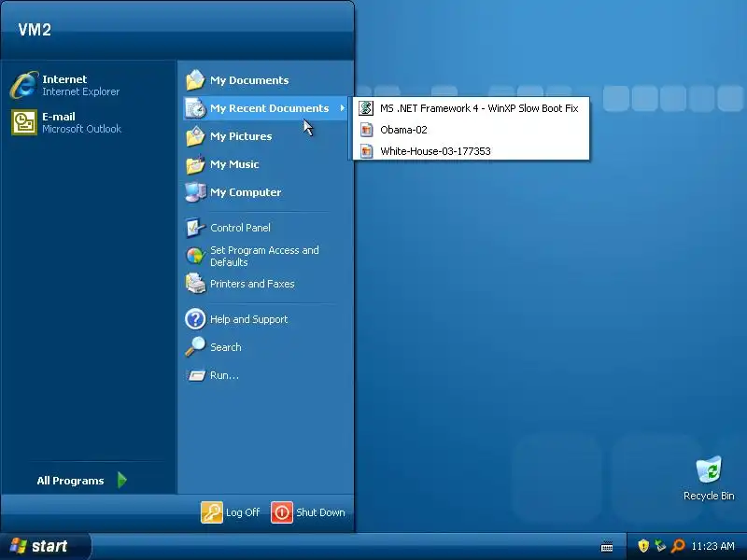Click the Internet Explorer label text
This screenshot has height=560, width=747.
click(81, 91)
